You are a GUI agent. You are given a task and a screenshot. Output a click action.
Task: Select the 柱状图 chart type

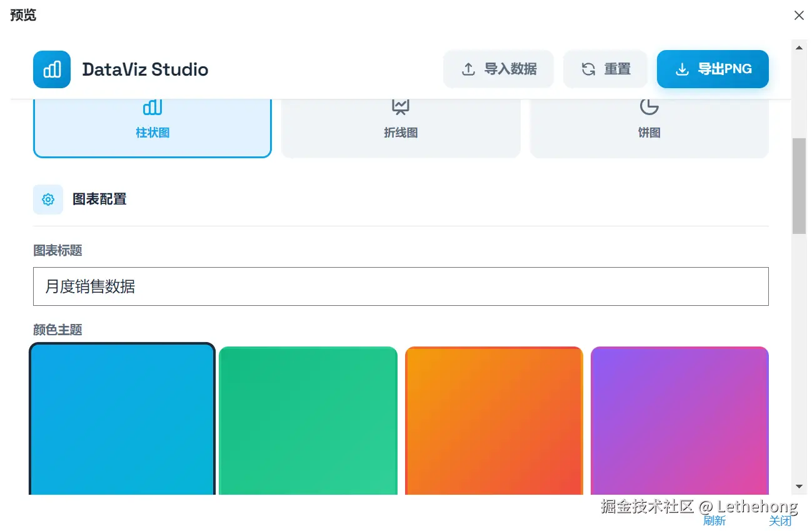[x=153, y=128]
